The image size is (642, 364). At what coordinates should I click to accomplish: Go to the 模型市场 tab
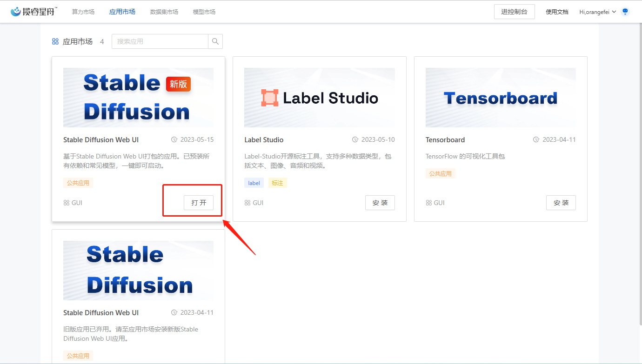pos(204,12)
